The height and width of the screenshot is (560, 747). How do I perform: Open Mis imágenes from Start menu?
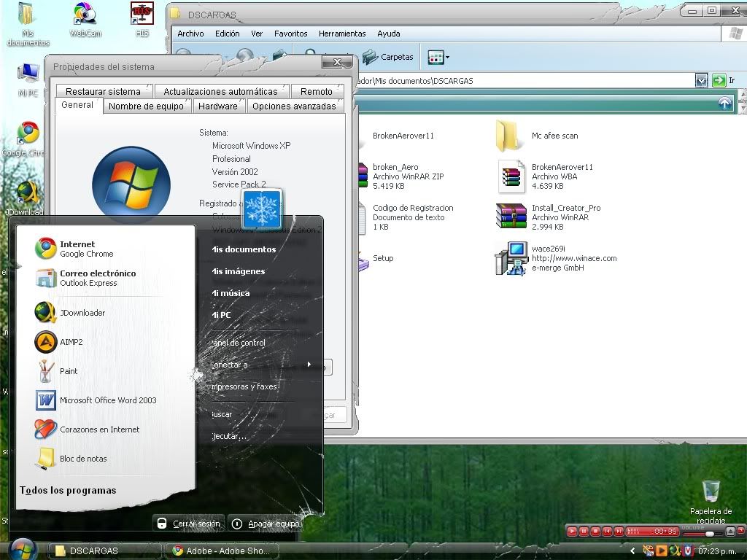239,271
